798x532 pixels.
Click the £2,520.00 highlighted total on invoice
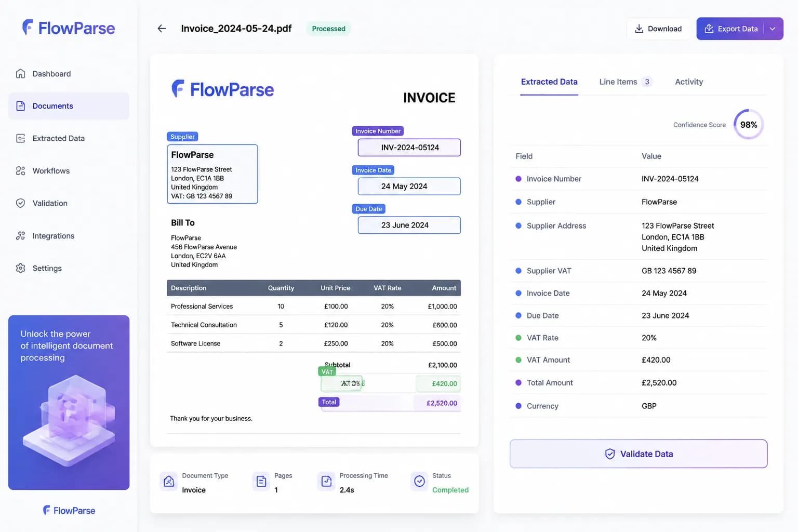[x=437, y=403]
